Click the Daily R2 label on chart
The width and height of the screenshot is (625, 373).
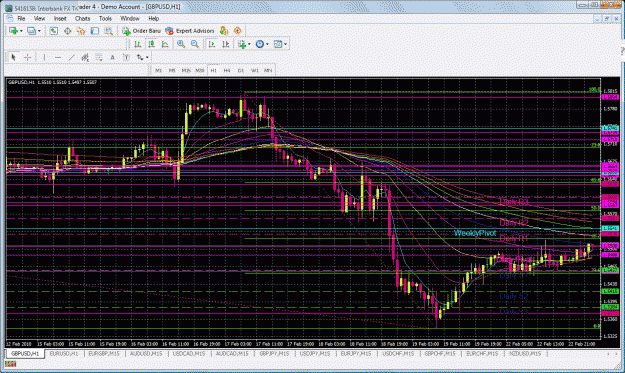[x=514, y=222]
